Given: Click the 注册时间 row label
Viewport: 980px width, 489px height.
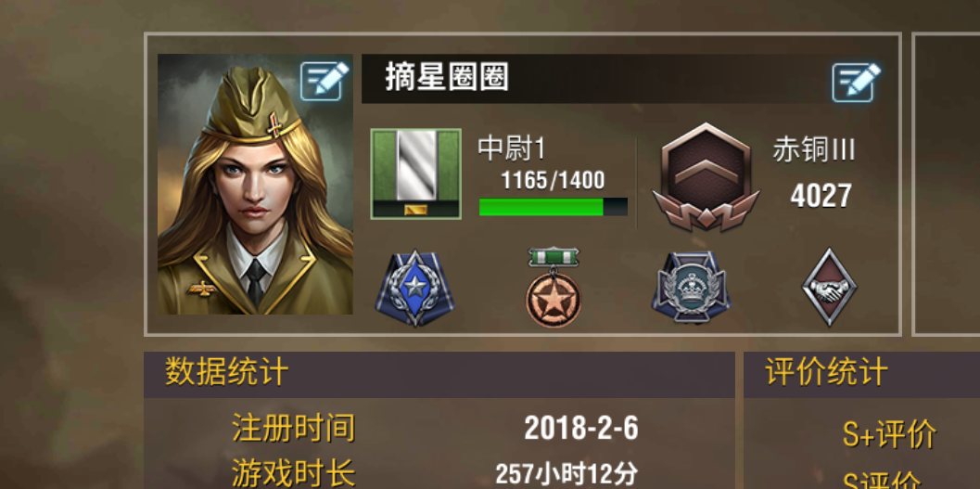Looking at the screenshot, I should tap(293, 429).
